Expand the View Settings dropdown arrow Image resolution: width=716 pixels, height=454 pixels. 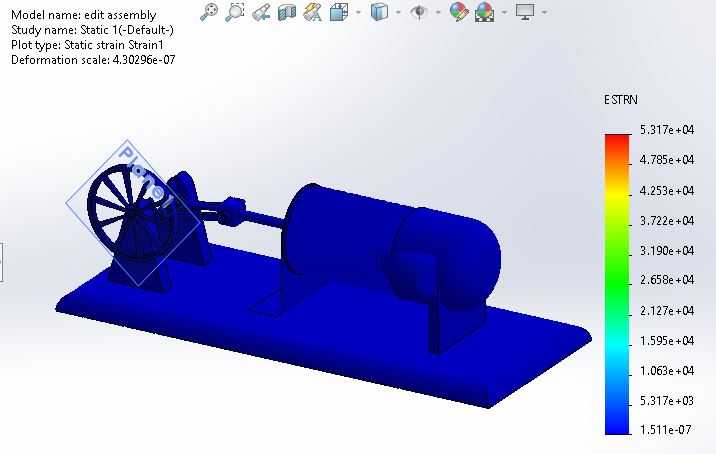544,12
